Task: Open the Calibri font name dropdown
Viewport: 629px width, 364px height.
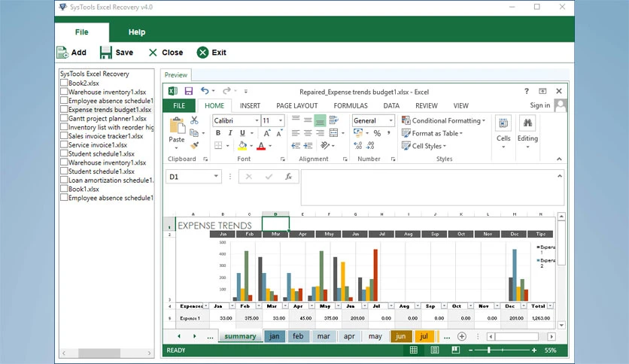Action: [x=257, y=120]
